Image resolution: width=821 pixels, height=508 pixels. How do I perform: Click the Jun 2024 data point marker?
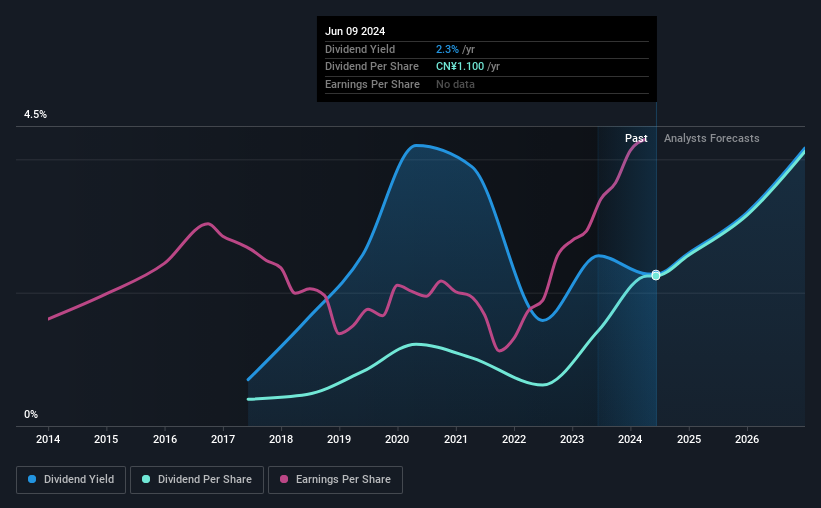(x=656, y=275)
